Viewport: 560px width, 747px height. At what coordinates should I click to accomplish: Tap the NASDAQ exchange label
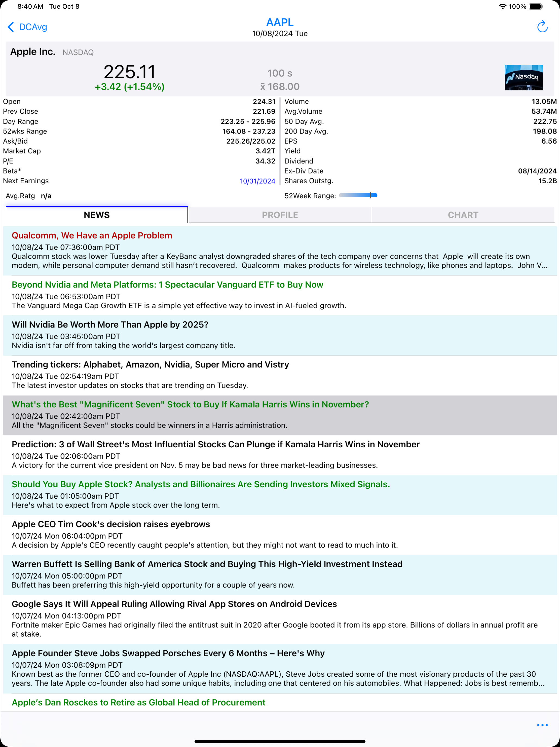[x=78, y=52]
